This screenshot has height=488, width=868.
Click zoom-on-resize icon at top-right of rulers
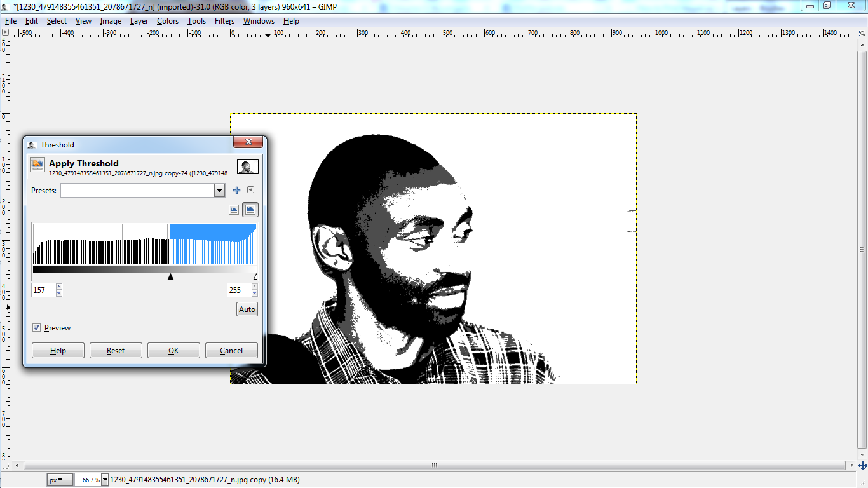[x=863, y=32]
